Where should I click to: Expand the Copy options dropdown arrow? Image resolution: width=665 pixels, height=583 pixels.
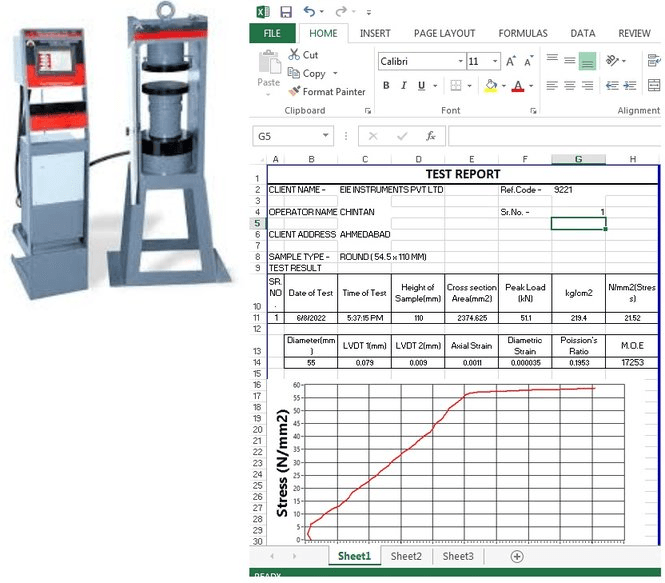point(335,73)
